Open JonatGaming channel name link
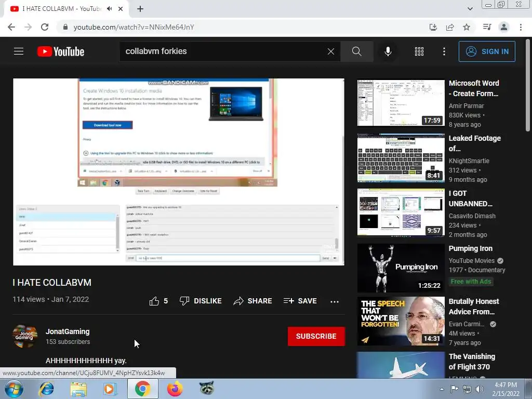Viewport: 532px width, 399px height. 68,331
